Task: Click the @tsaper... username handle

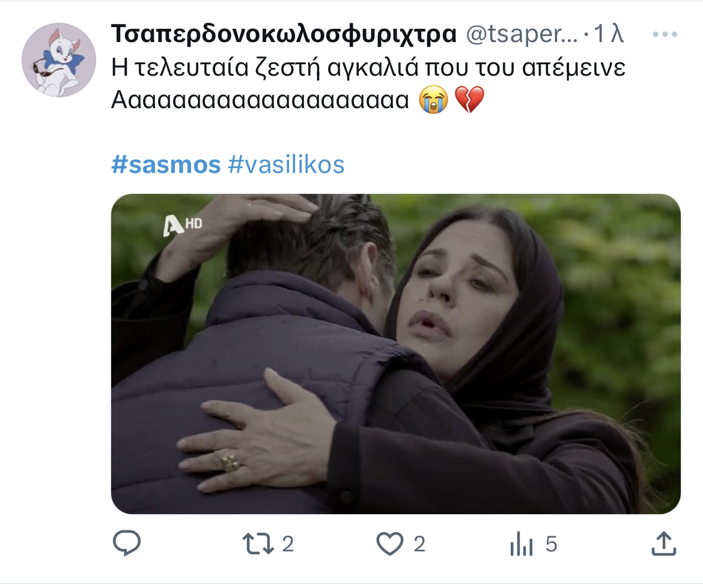Action: click(x=522, y=34)
